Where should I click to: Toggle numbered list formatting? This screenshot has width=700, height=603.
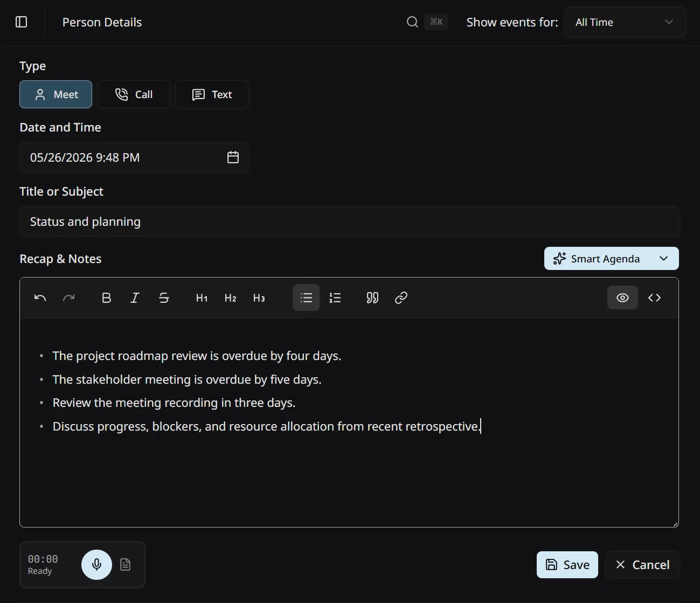[x=335, y=298]
